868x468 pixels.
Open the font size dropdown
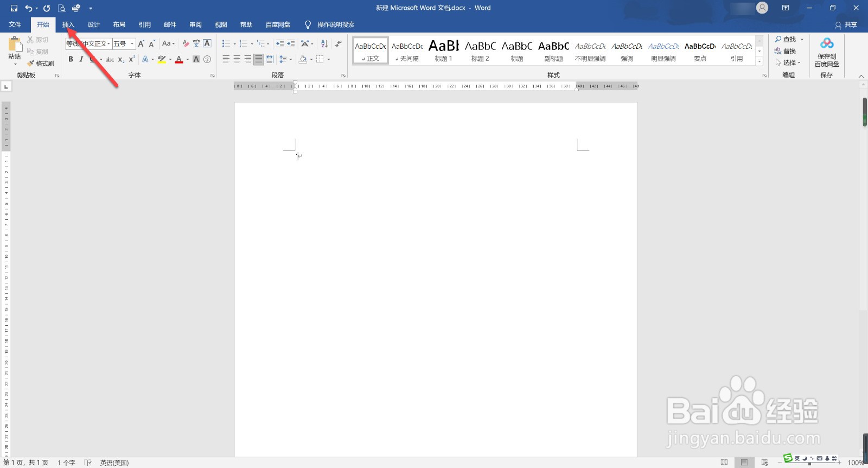132,43
